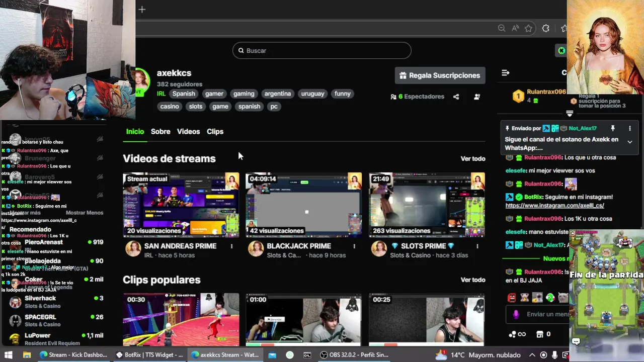Select the Spanish tag
Image resolution: width=644 pixels, height=362 pixels.
tap(184, 94)
